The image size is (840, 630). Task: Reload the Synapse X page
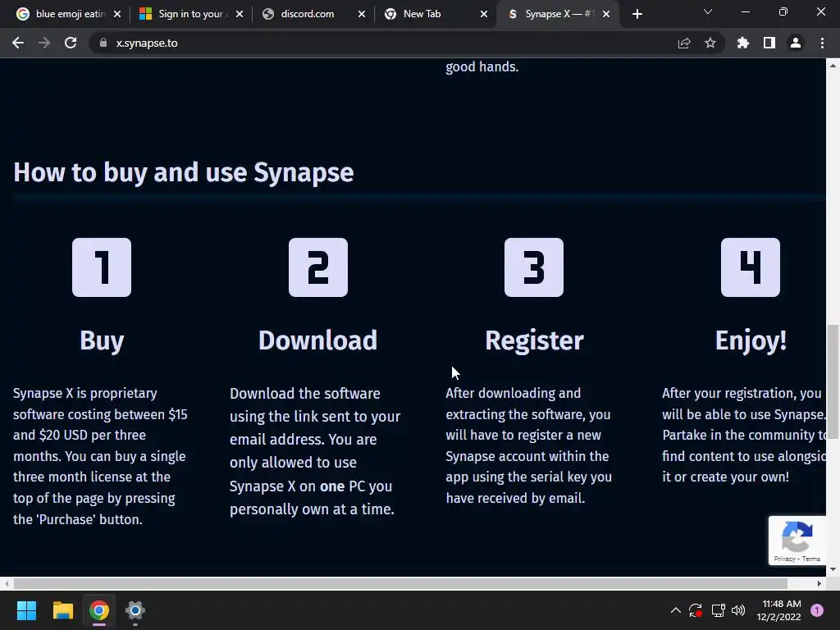(x=71, y=43)
